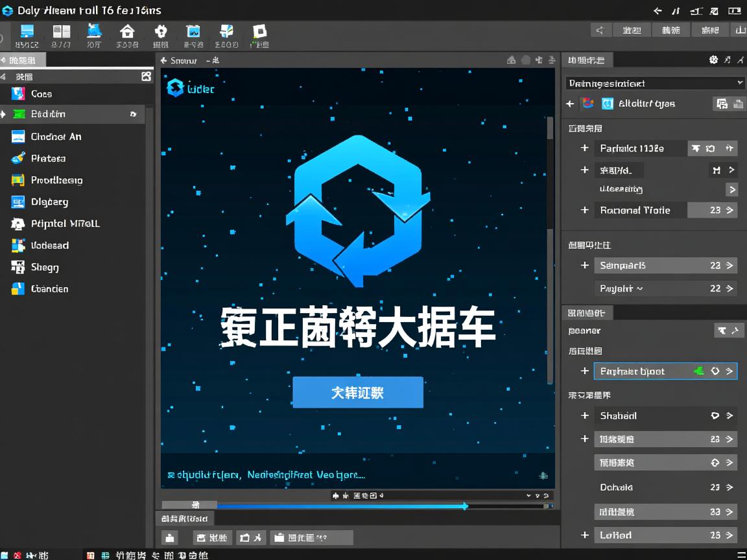Click the house-shaped toolbar icon
The image size is (747, 560).
(127, 31)
